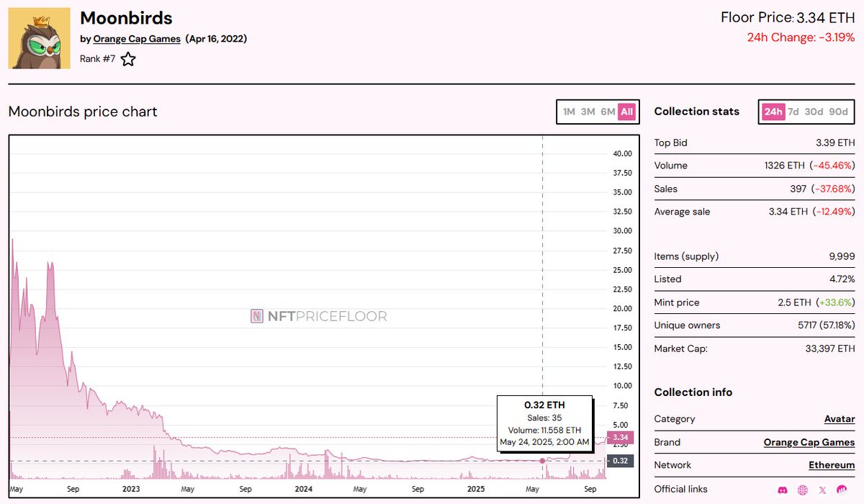
Task: Click the Collection info heading
Action: pos(693,392)
